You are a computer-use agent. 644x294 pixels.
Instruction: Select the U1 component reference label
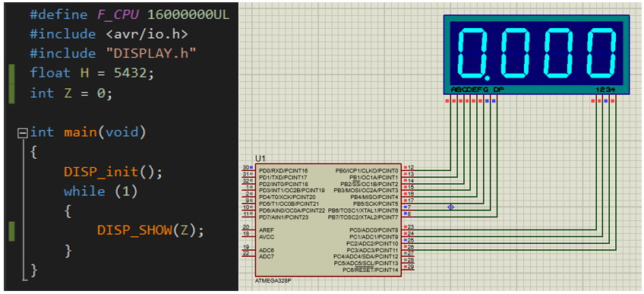pyautogui.click(x=260, y=159)
